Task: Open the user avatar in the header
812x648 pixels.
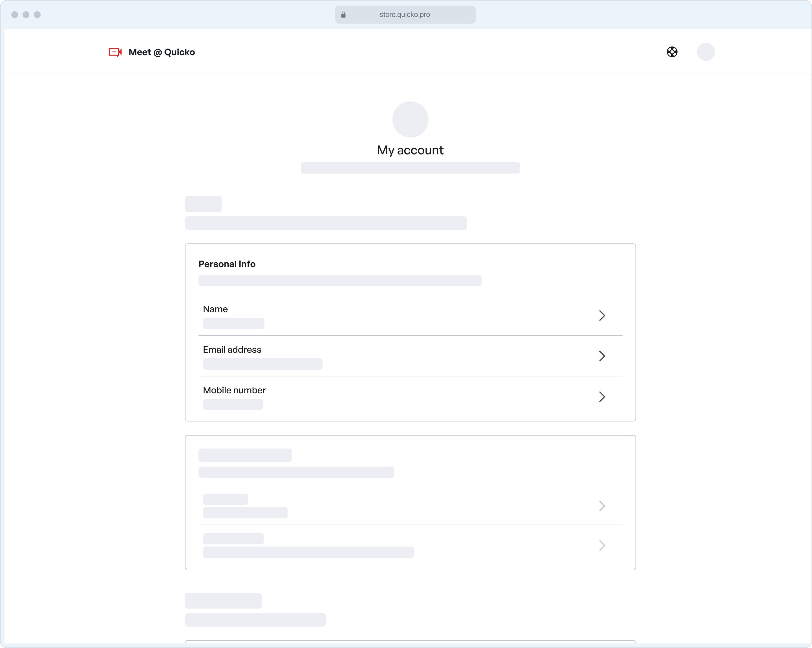Action: pos(706,52)
